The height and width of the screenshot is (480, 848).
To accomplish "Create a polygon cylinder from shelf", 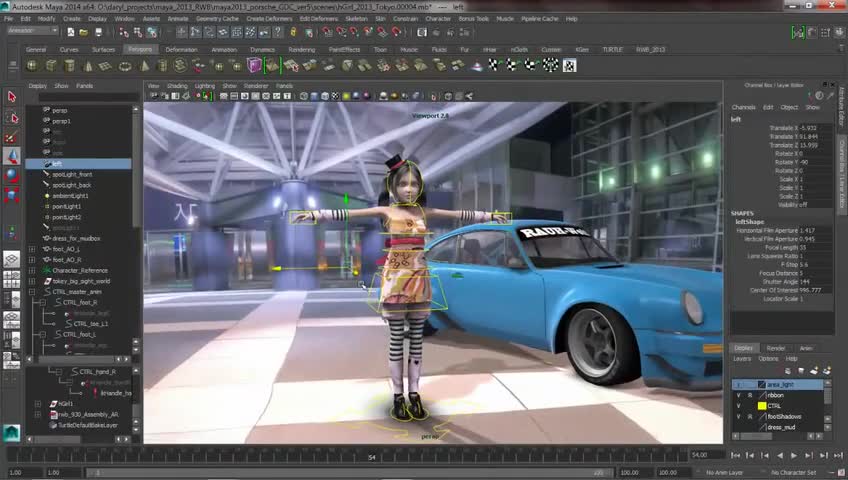I will [70, 66].
